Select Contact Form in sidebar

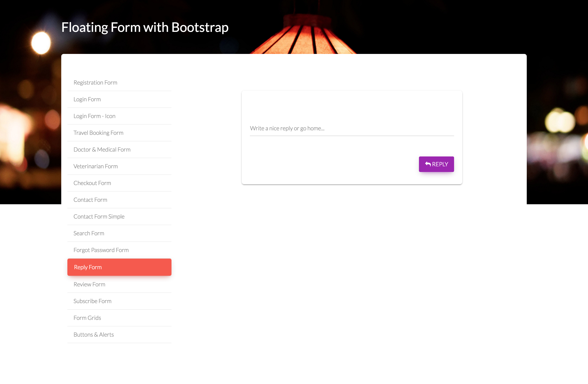click(90, 200)
